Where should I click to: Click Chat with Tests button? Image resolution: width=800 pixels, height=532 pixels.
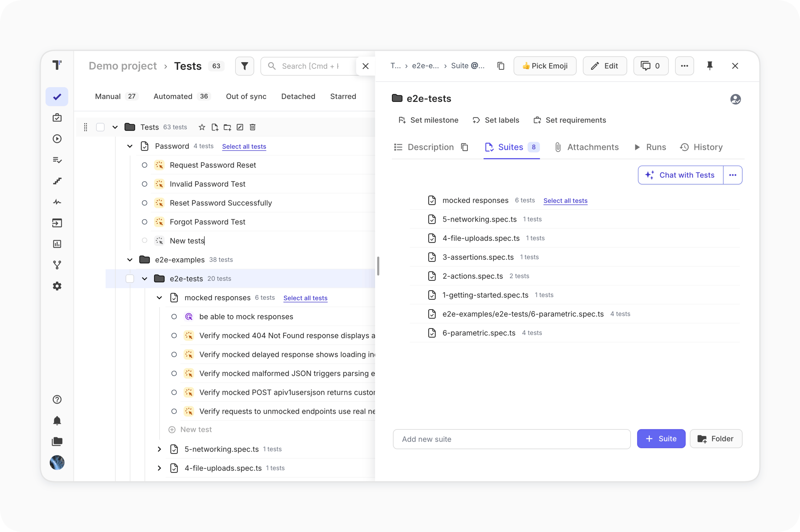coord(681,175)
